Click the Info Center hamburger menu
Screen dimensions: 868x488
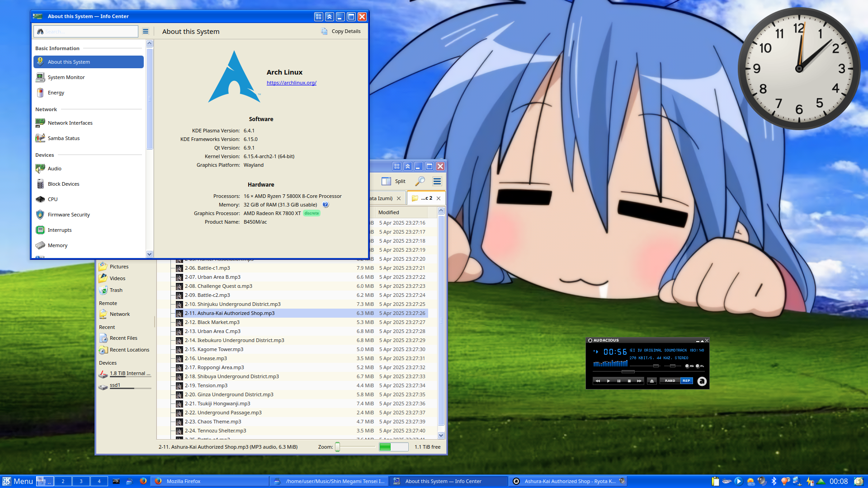(x=146, y=31)
